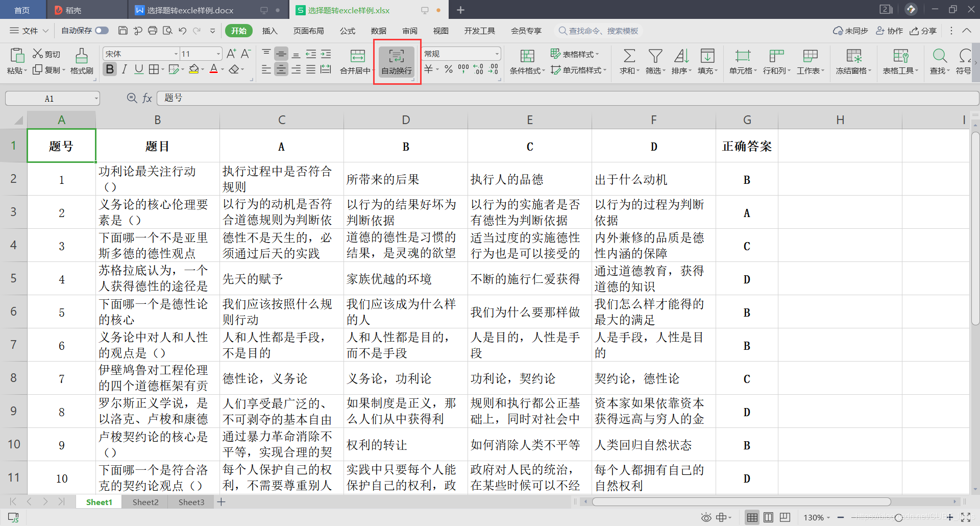
Task: Open the number format 常规 dropdown
Action: (x=497, y=54)
